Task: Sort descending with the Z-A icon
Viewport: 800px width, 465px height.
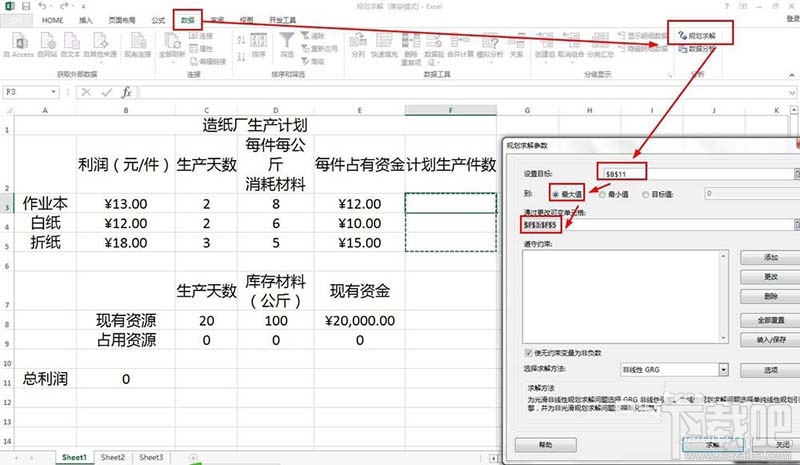Action: (x=241, y=56)
